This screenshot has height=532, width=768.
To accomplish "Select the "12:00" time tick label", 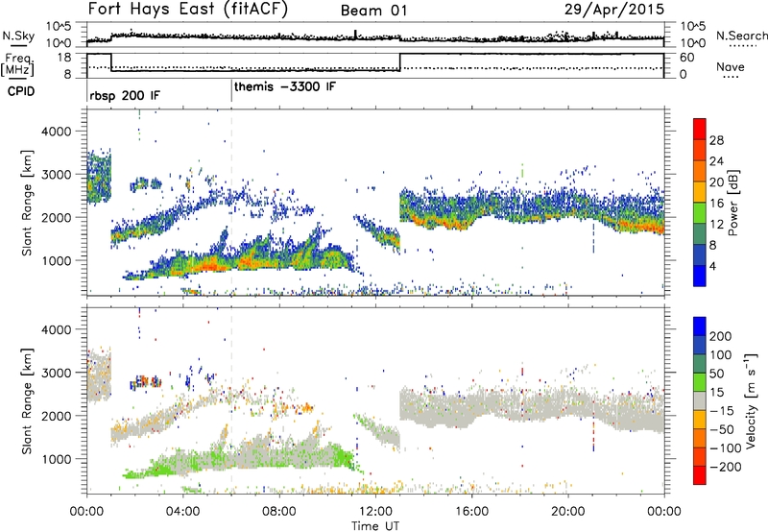I will coord(375,512).
